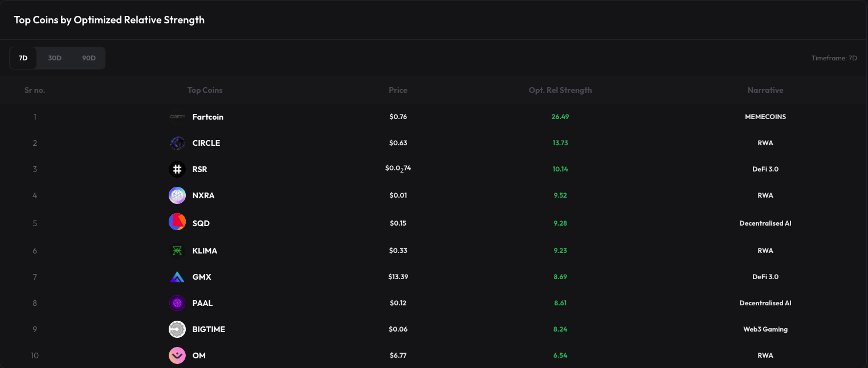Click the Timeframe: 7D label
This screenshot has height=368, width=868.
tap(834, 58)
